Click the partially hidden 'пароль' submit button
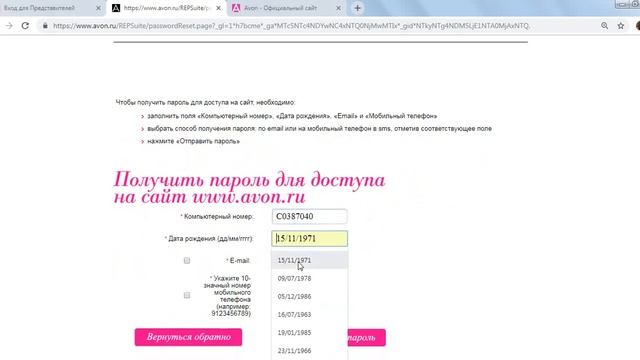 click(367, 338)
